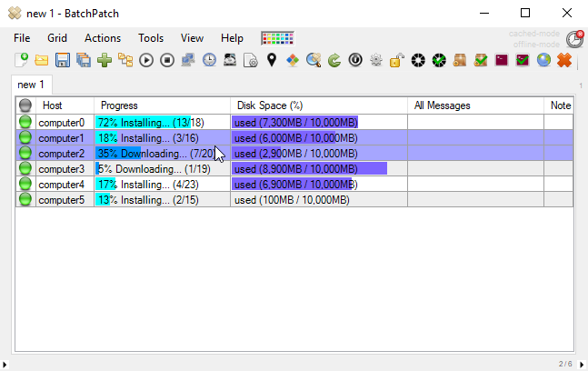
Task: Click computer3's green status indicator
Action: 25,169
